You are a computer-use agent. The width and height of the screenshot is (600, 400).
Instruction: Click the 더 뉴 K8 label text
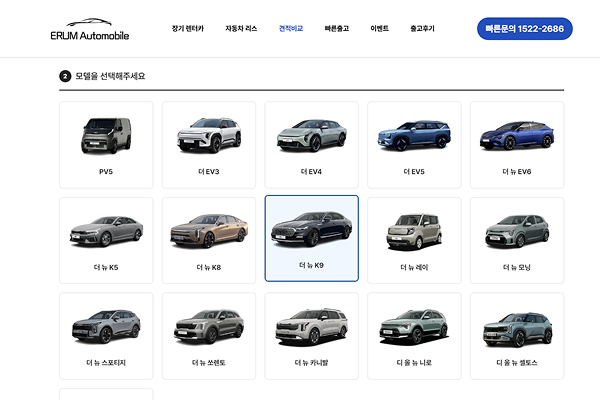pyautogui.click(x=209, y=267)
